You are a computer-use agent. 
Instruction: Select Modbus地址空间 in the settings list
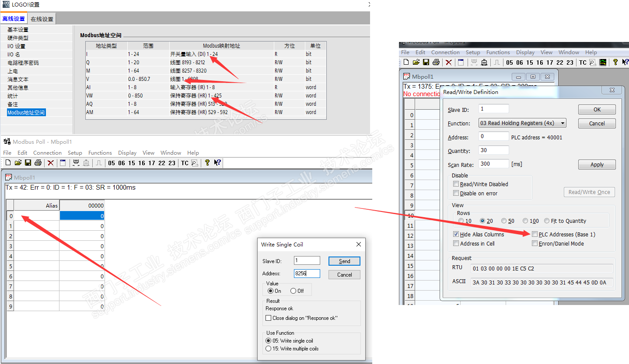(26, 113)
